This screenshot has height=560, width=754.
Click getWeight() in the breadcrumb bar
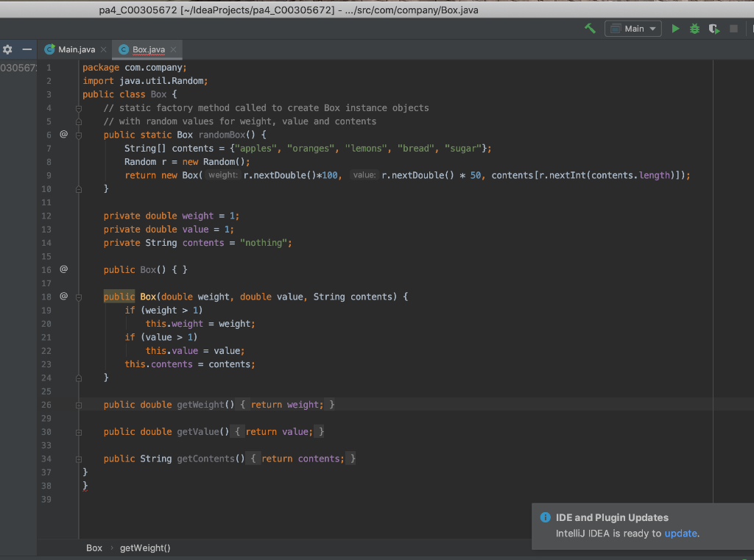click(x=145, y=548)
